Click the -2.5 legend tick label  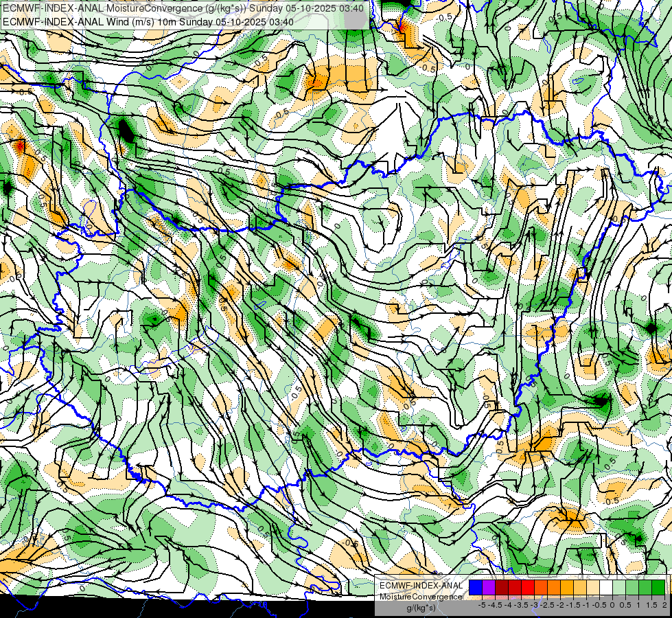[x=547, y=605]
